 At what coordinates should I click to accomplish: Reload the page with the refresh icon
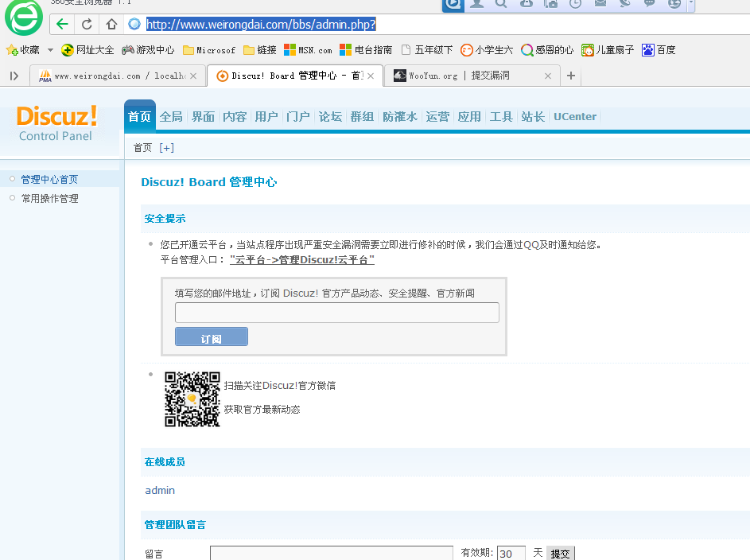point(87,24)
